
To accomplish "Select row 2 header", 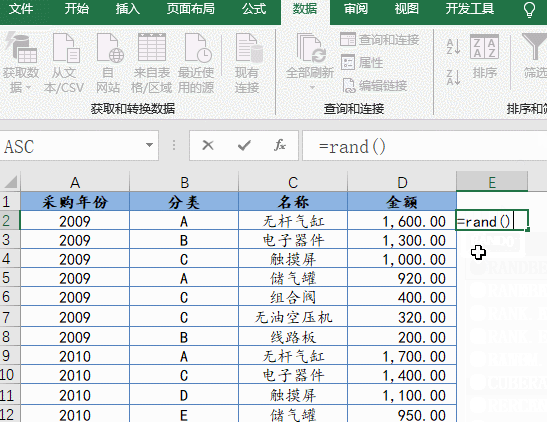I will point(10,220).
